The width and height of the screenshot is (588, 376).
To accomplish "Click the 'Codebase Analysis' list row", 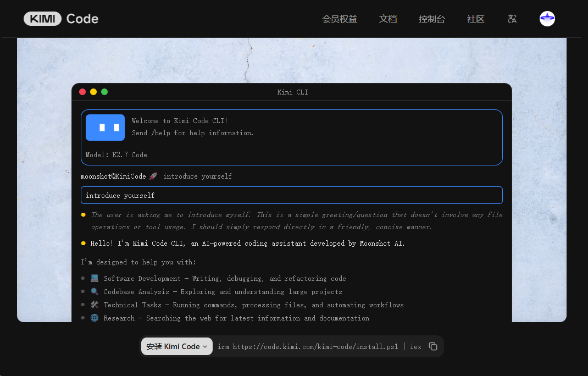I will [212, 291].
